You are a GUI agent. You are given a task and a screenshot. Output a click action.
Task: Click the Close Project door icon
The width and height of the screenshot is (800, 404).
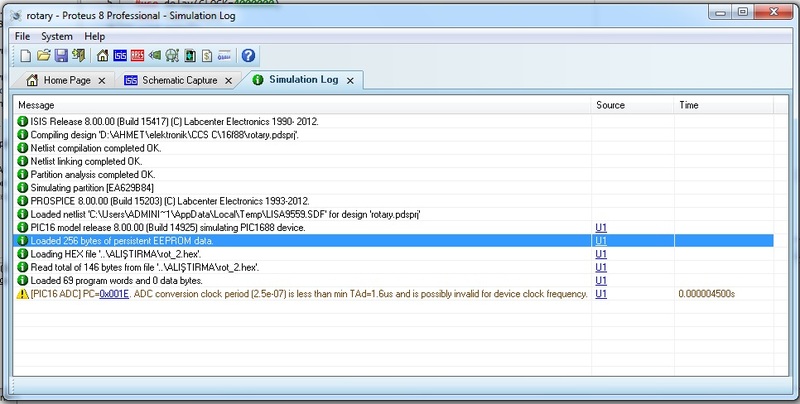78,55
